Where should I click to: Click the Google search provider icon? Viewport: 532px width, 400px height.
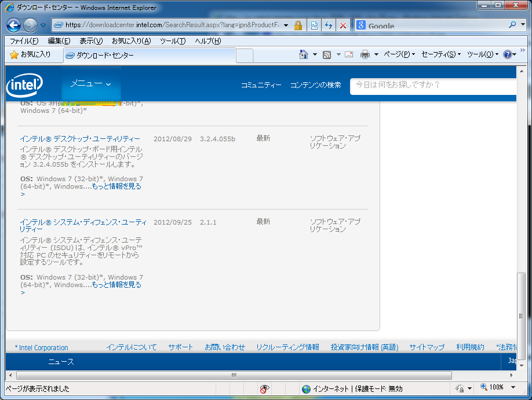[361, 25]
